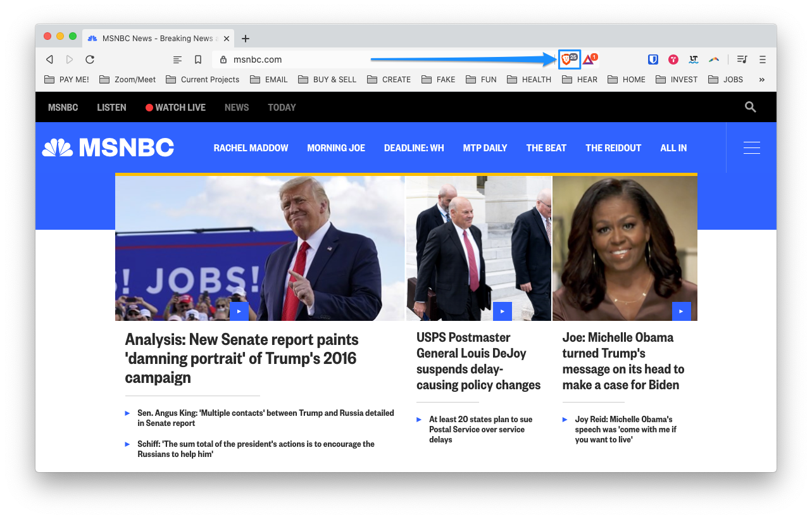Viewport: 812px width, 519px height.
Task: Select RACHEL MADDOW in the show menu
Action: (251, 147)
